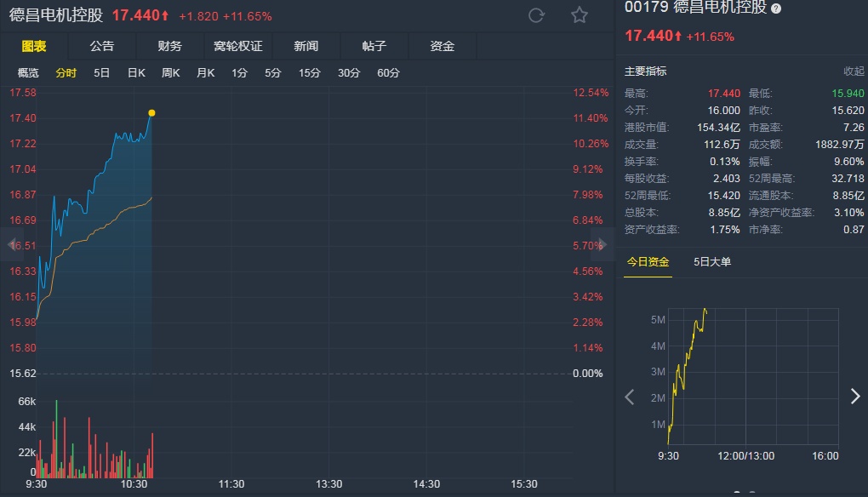Select the 5日 chart period
This screenshot has height=497, width=868.
tap(102, 73)
